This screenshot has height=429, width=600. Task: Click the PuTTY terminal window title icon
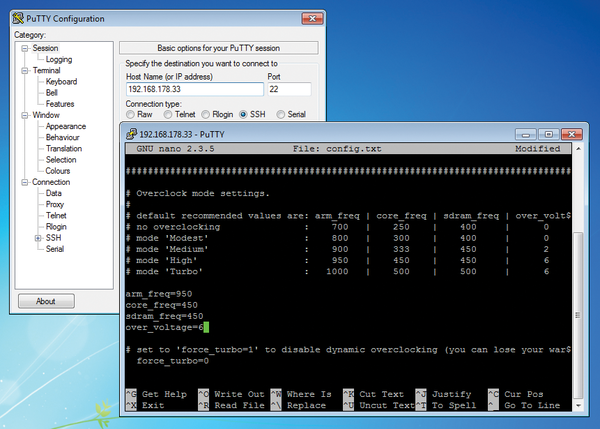coord(132,134)
